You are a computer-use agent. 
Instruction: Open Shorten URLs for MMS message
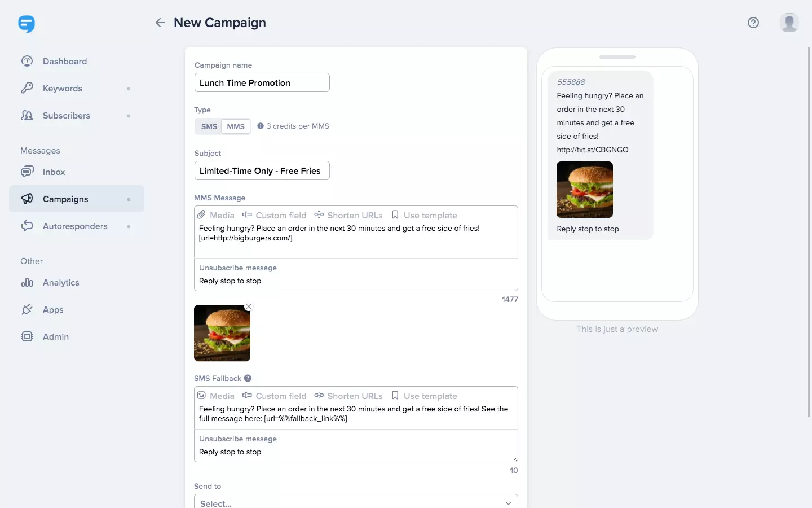point(348,215)
